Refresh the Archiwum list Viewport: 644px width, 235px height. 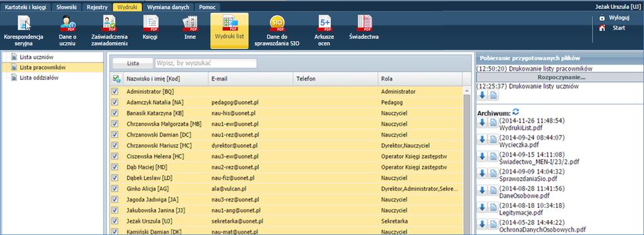[x=516, y=112]
